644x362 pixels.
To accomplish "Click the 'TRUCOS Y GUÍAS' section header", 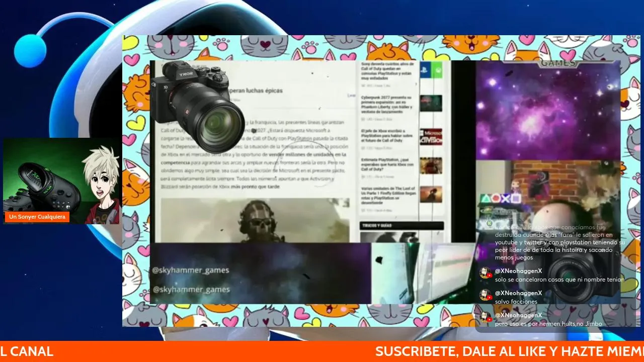I will (x=401, y=226).
